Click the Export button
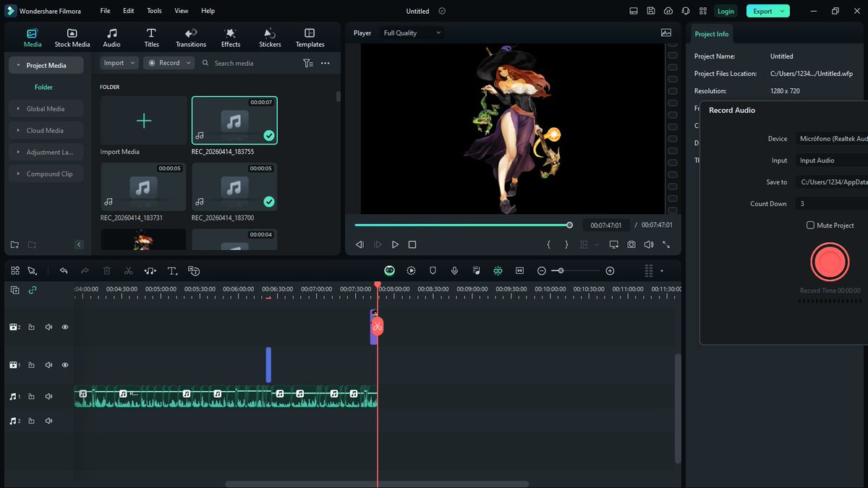 point(763,12)
